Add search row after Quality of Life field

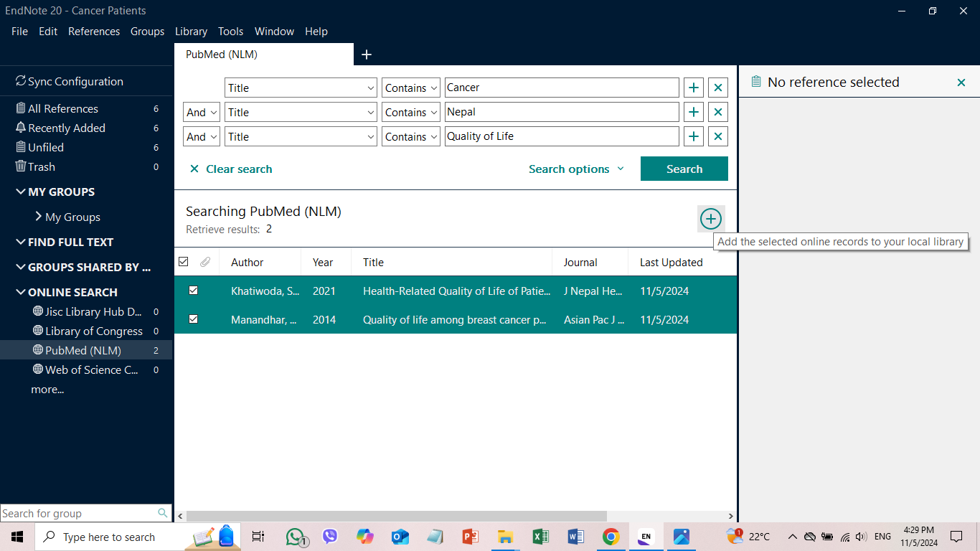[694, 136]
